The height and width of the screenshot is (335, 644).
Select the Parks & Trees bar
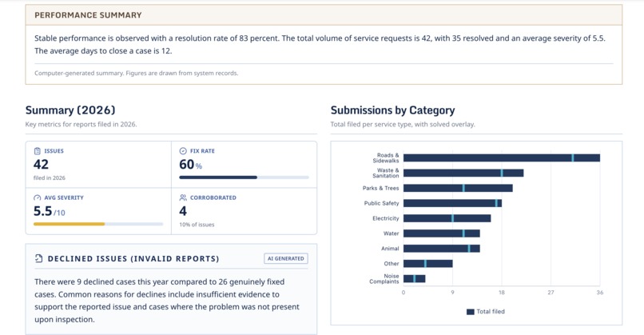(458, 188)
